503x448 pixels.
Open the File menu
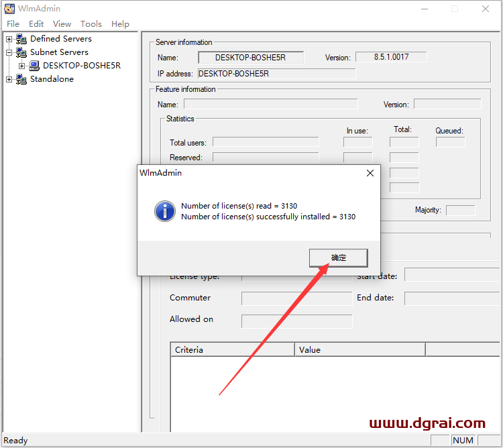click(x=13, y=24)
